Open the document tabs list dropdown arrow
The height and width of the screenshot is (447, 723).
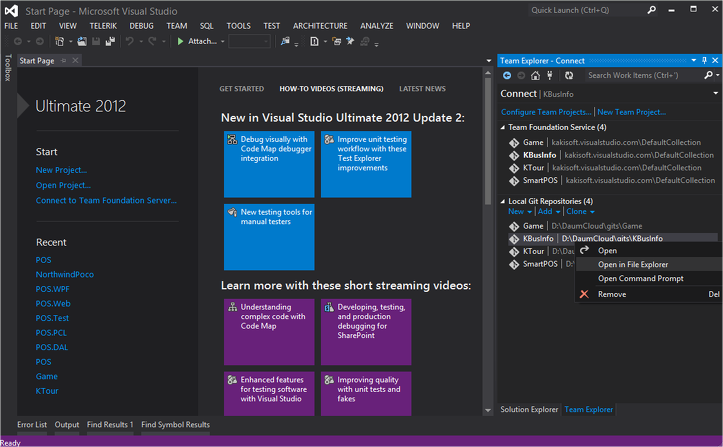tap(489, 60)
